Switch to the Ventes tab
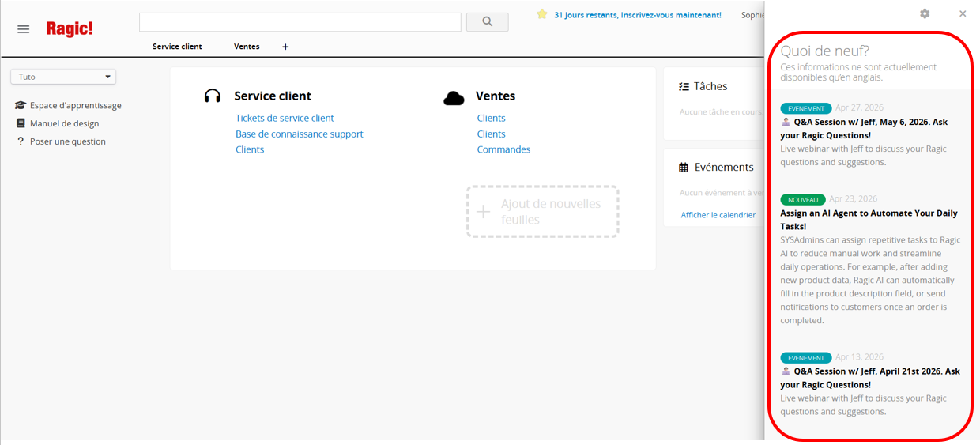Screen dimensions: 980x445 (x=247, y=47)
